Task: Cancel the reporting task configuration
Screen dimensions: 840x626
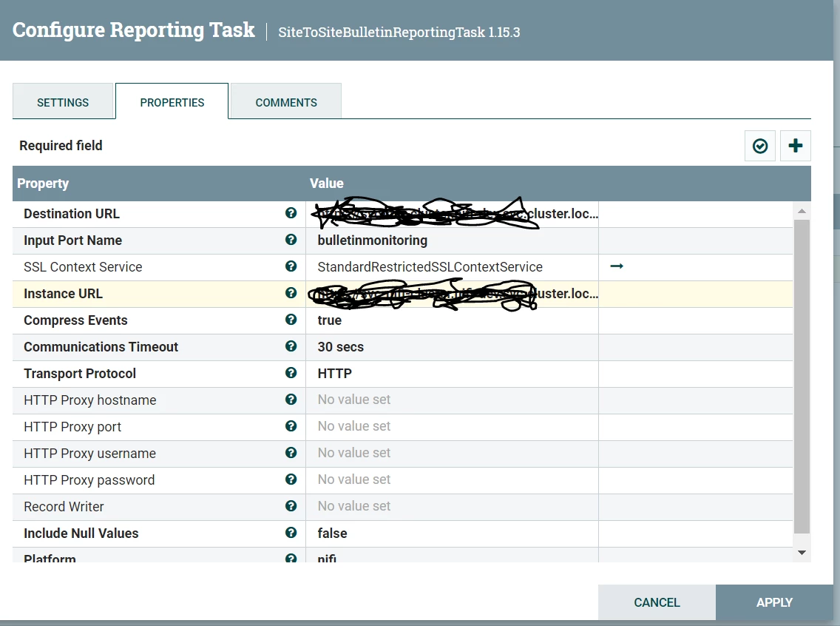Action: 657,602
